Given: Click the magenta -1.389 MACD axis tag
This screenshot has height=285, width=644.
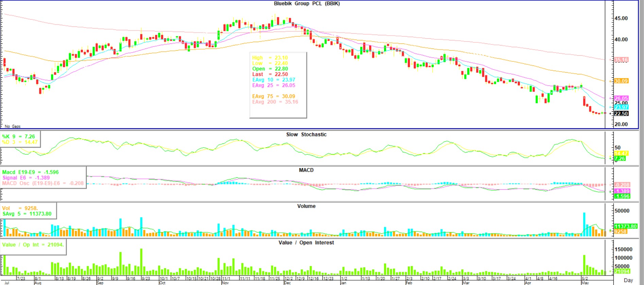Looking at the screenshot, I should 622,191.
